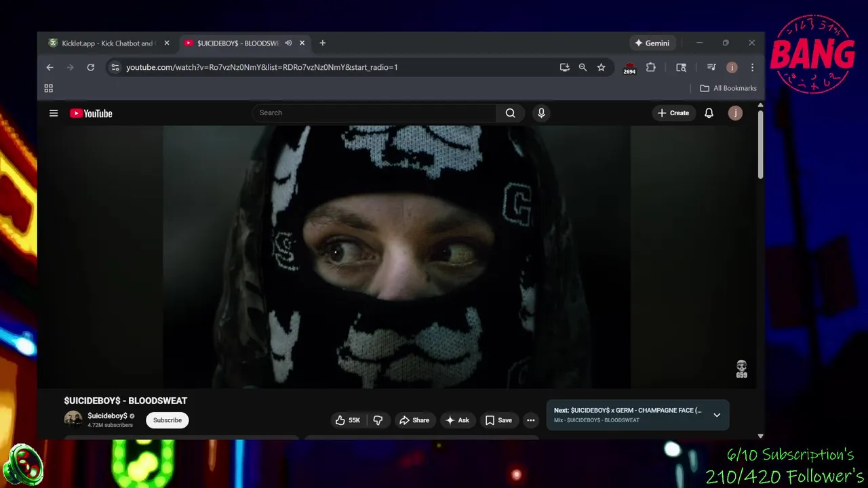Go back in the browser

pyautogui.click(x=50, y=67)
